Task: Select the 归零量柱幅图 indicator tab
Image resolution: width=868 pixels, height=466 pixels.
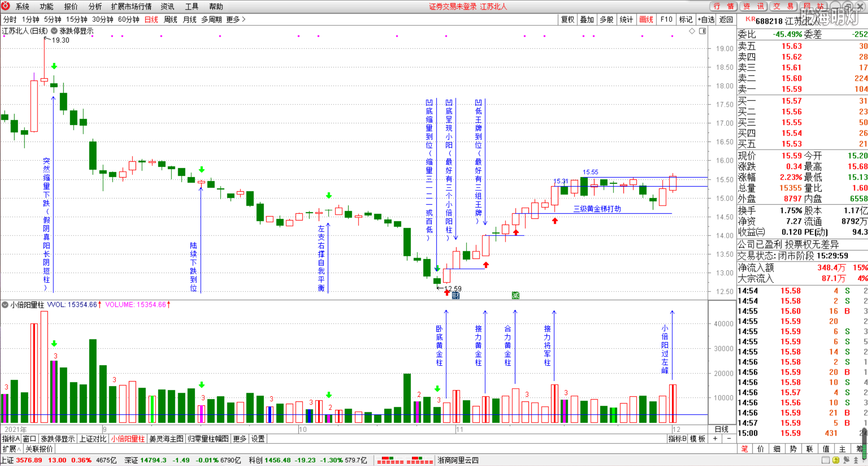Action: pyautogui.click(x=208, y=438)
